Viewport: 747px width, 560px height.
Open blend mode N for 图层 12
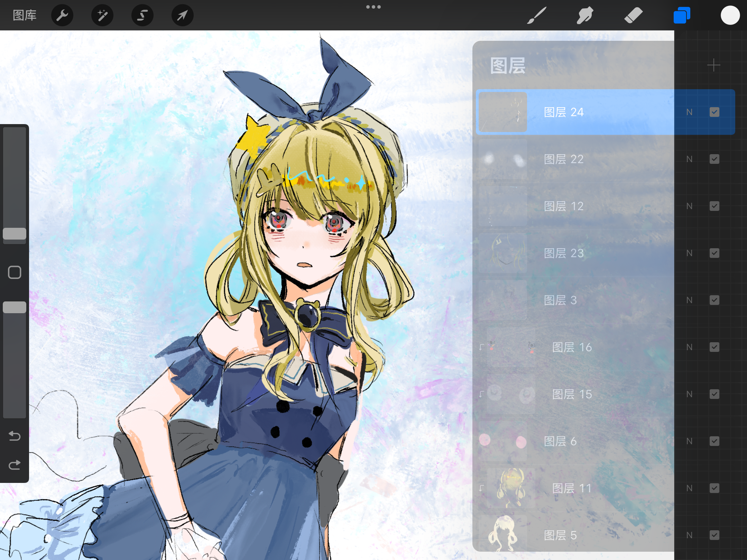pyautogui.click(x=689, y=206)
